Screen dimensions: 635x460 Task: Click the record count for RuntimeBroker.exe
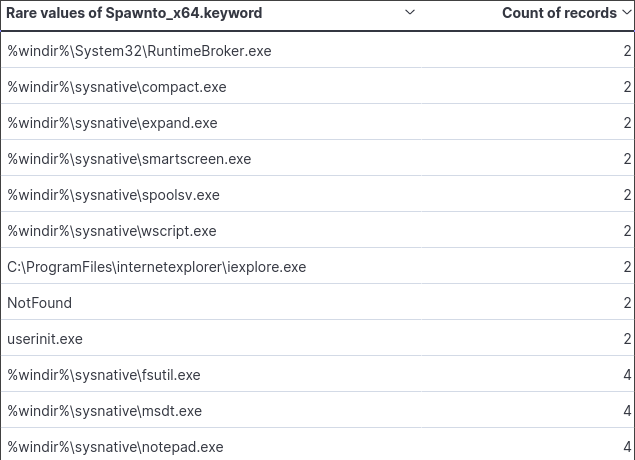[x=627, y=51]
